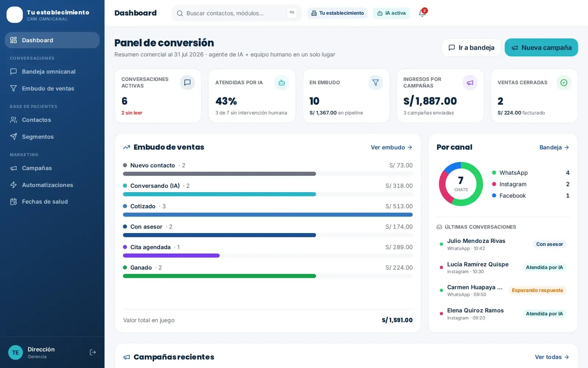Viewport: 588px width, 368px height.
Task: Click the IA activa status chip
Action: [x=391, y=13]
